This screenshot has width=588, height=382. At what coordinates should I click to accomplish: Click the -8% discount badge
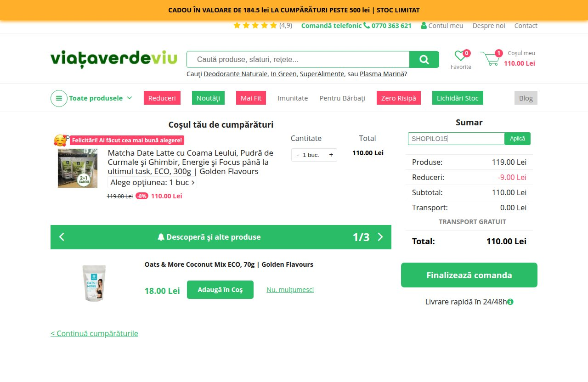(141, 196)
